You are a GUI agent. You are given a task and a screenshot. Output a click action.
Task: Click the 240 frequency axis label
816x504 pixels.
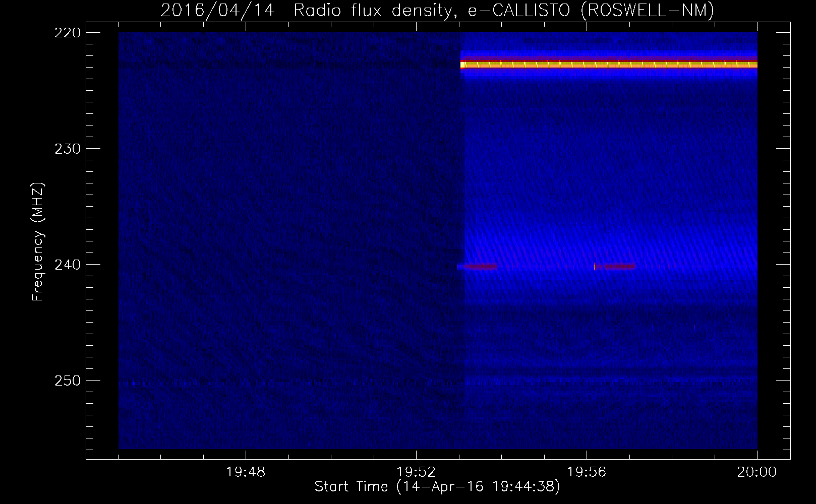(x=67, y=265)
